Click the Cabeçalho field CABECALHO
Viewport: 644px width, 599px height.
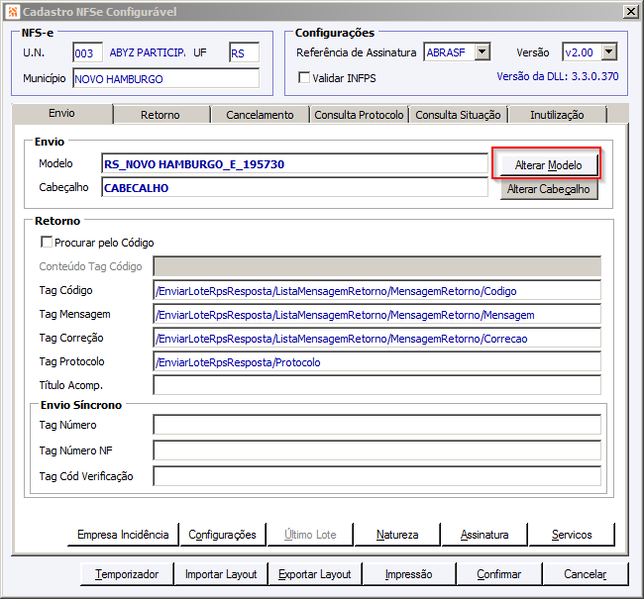pos(294,188)
